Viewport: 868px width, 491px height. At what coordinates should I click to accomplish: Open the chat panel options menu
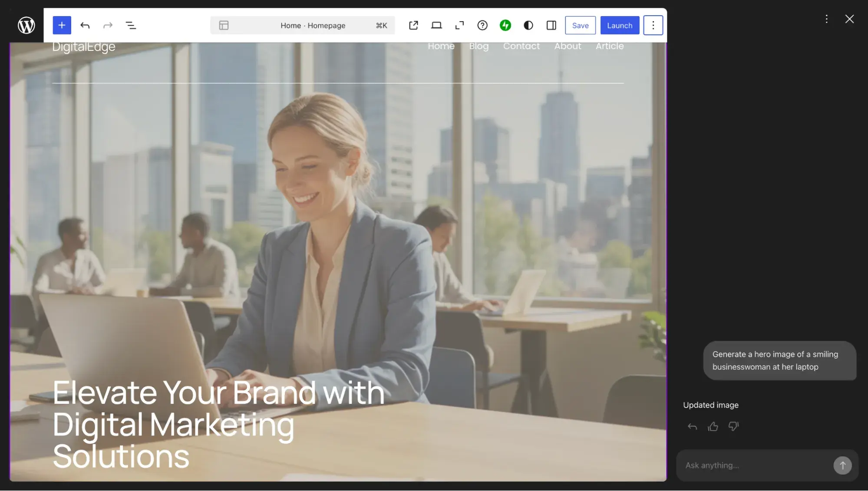tap(826, 19)
